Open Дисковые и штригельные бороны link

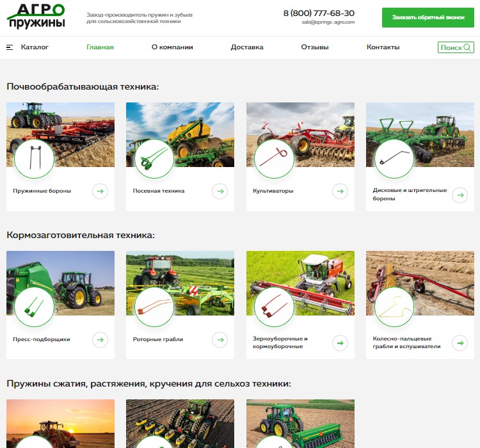(x=410, y=194)
